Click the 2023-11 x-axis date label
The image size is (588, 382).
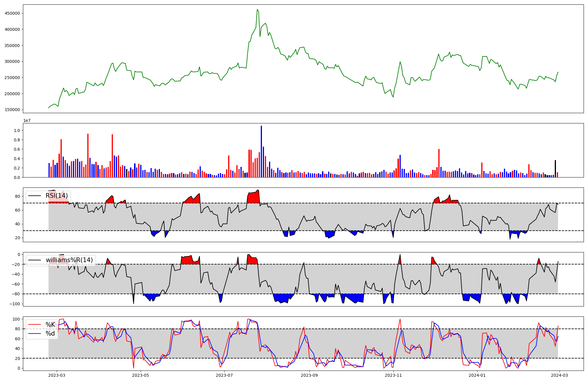click(393, 375)
